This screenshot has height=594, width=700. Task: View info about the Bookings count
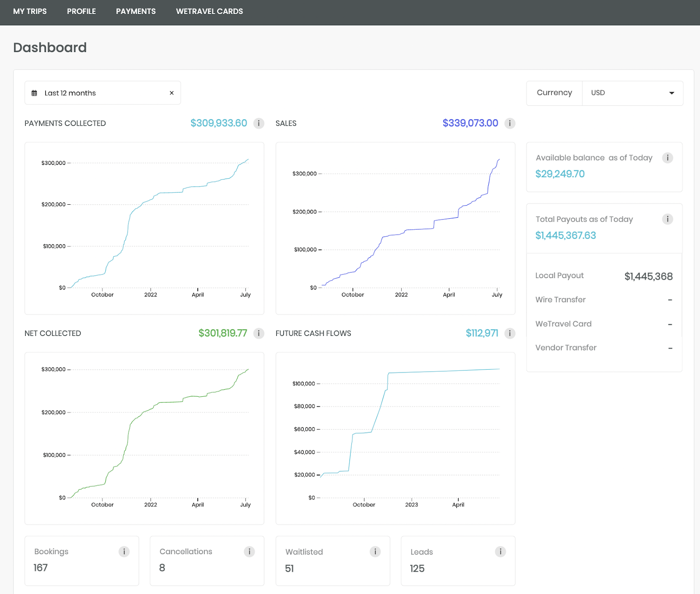coord(125,552)
